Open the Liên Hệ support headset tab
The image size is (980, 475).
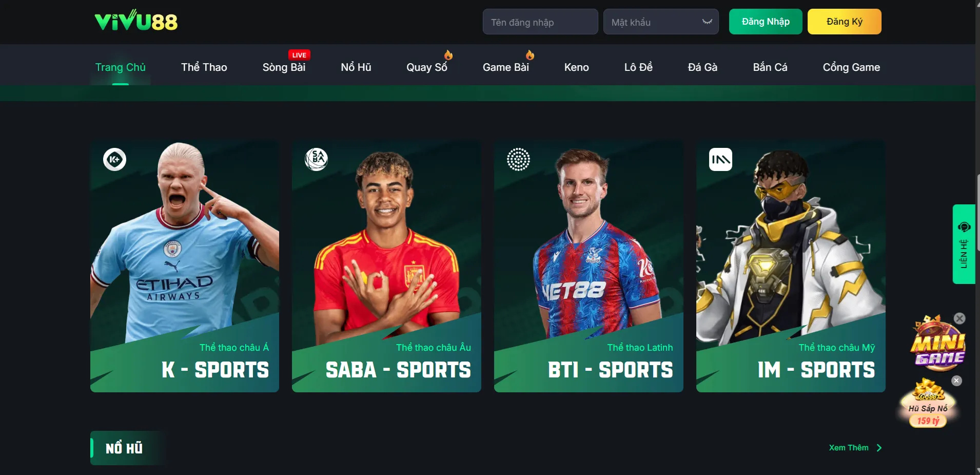click(964, 244)
